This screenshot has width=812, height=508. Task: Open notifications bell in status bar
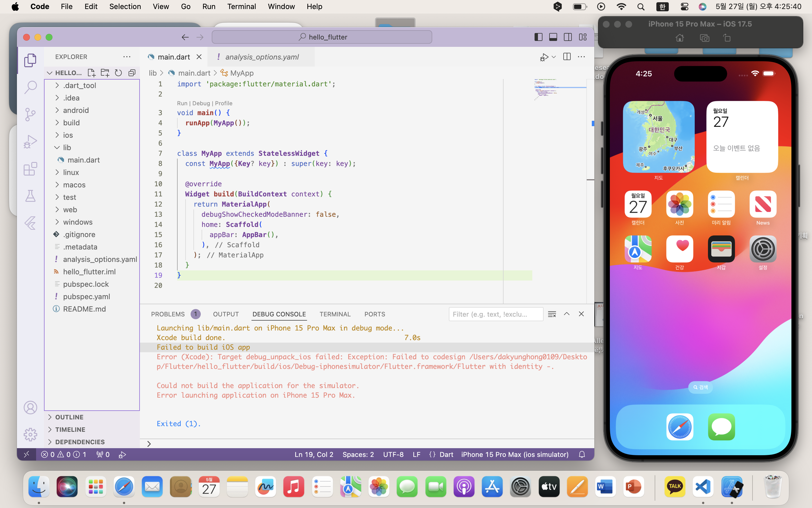click(x=582, y=455)
